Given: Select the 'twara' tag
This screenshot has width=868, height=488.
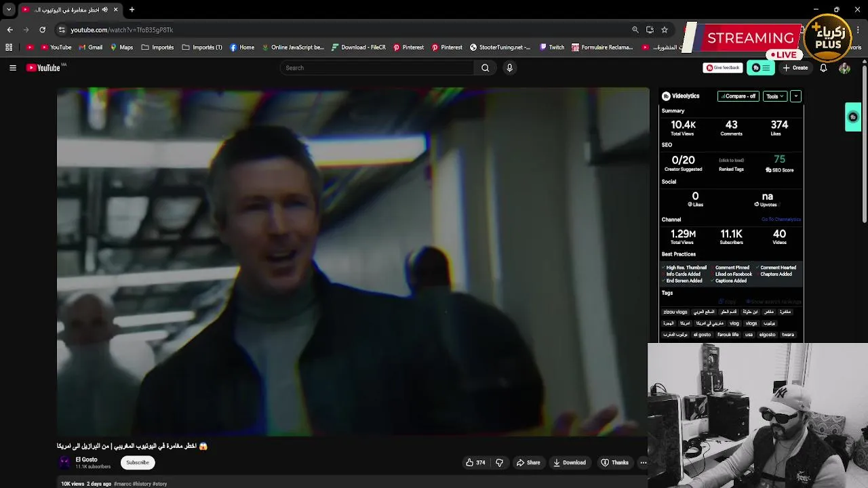Looking at the screenshot, I should point(787,334).
